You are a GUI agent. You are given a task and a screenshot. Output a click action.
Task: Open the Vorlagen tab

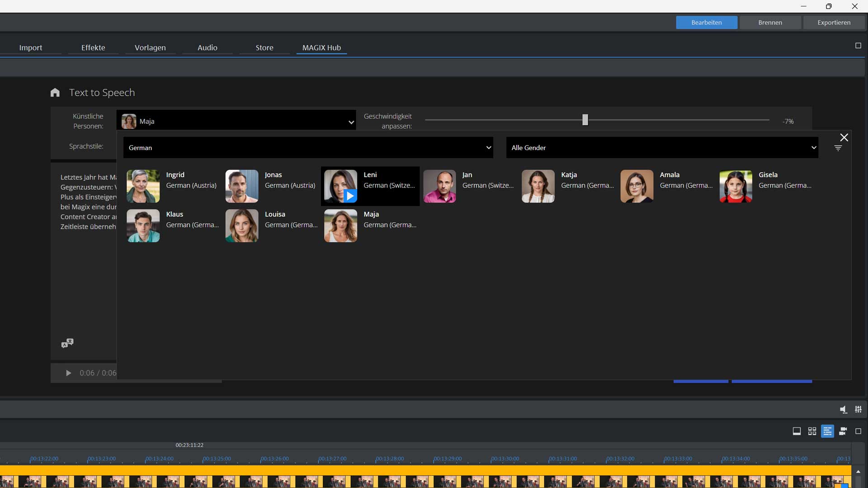(x=150, y=47)
